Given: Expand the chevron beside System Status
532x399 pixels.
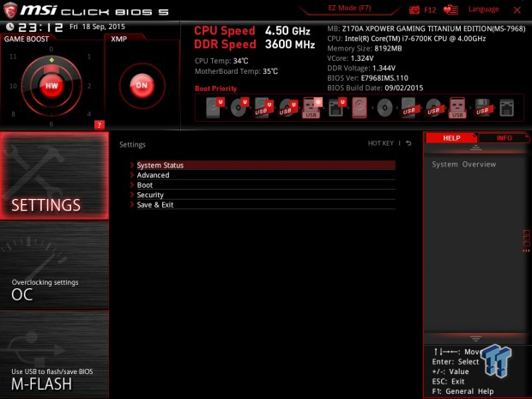Looking at the screenshot, I should tap(132, 166).
